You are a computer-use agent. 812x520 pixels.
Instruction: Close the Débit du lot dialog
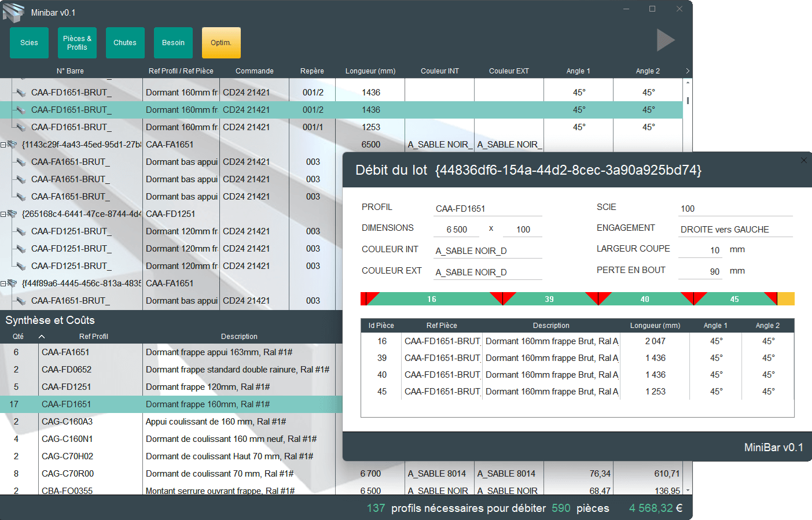click(803, 160)
